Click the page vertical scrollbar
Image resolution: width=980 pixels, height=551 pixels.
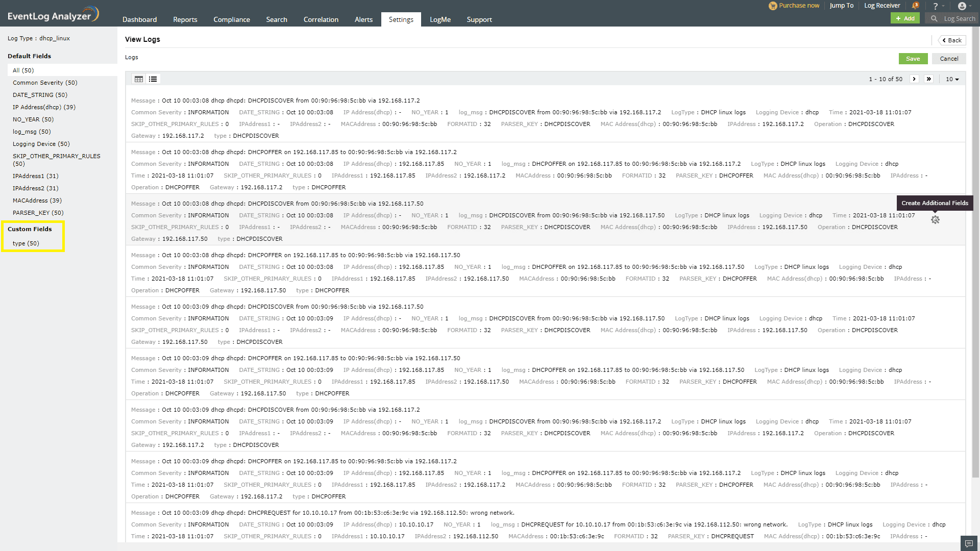[x=976, y=255]
